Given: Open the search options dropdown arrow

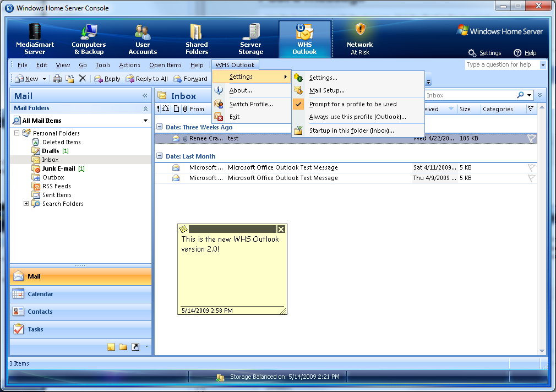Looking at the screenshot, I should pyautogui.click(x=530, y=95).
